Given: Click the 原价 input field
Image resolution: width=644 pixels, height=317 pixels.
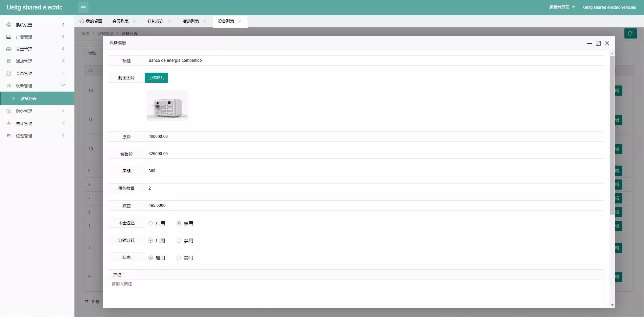Looking at the screenshot, I should (x=374, y=137).
